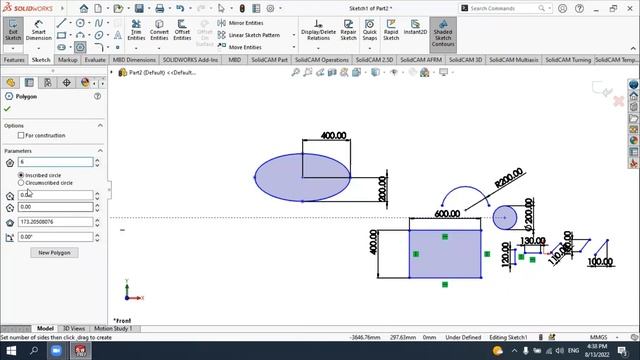The width and height of the screenshot is (640, 360).
Task: Toggle Instant2D
Action: click(x=415, y=28)
